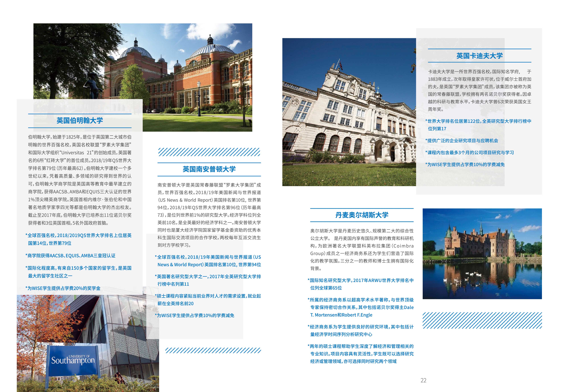
Task: Click the striped bar above Southampton heading
Action: (209, 152)
